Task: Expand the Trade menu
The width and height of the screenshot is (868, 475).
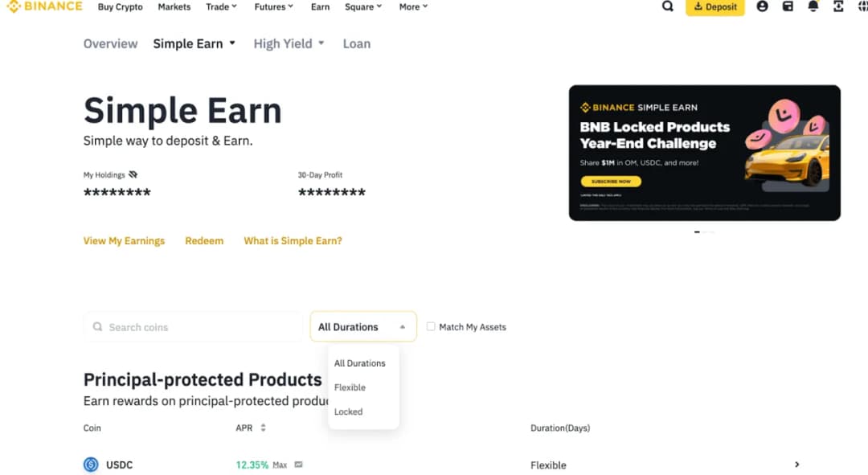Action: click(x=221, y=6)
